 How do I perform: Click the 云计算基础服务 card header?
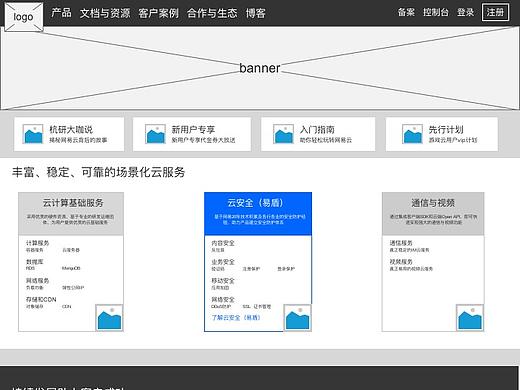[x=71, y=214]
